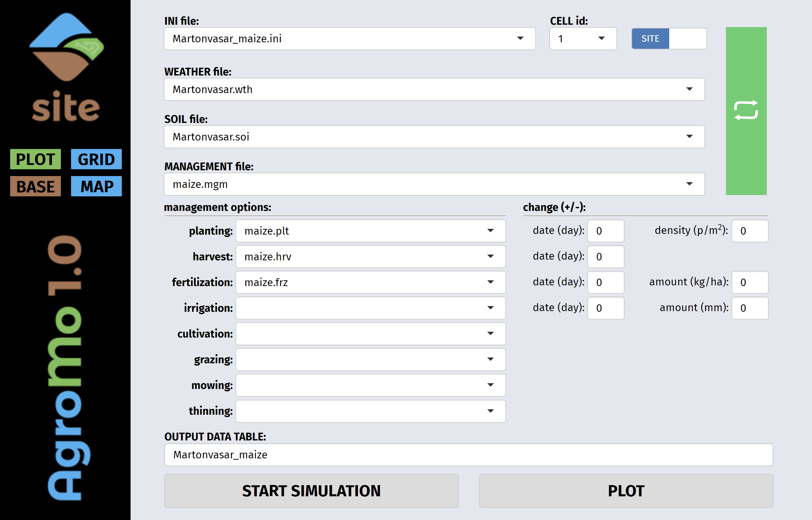The image size is (812, 520).
Task: Click the bottom PLOT button
Action: point(626,491)
